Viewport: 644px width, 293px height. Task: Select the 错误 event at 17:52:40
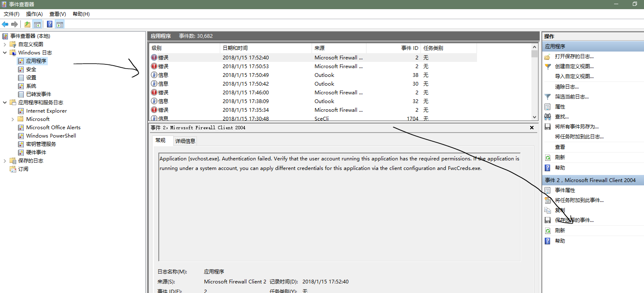(x=313, y=58)
